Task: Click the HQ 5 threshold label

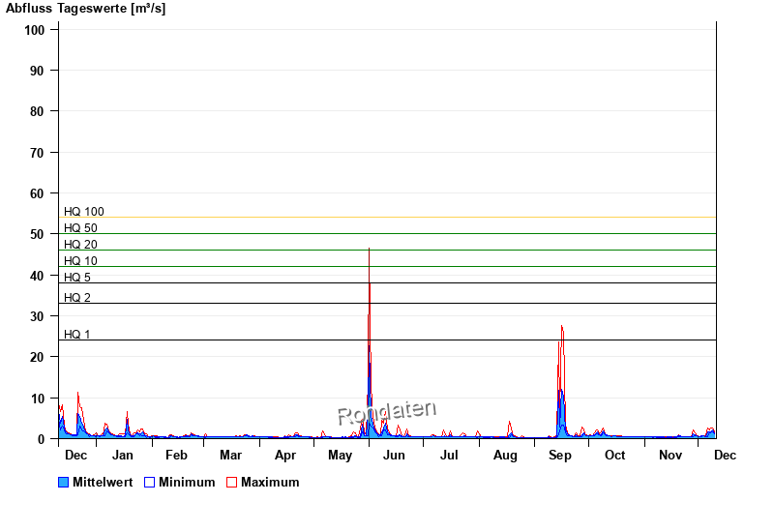Action: click(77, 278)
